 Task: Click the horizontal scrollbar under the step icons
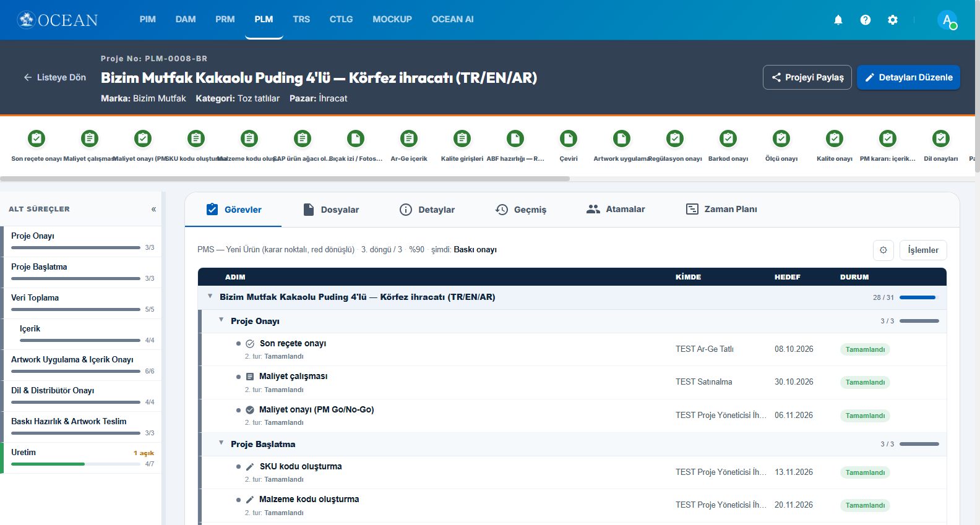click(x=285, y=179)
